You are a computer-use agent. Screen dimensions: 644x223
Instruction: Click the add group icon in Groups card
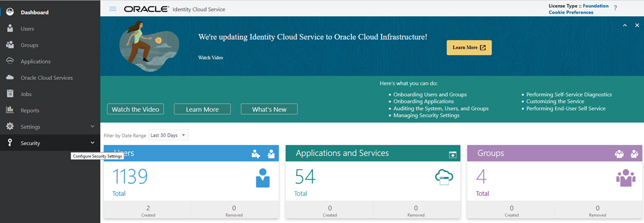pos(619,154)
